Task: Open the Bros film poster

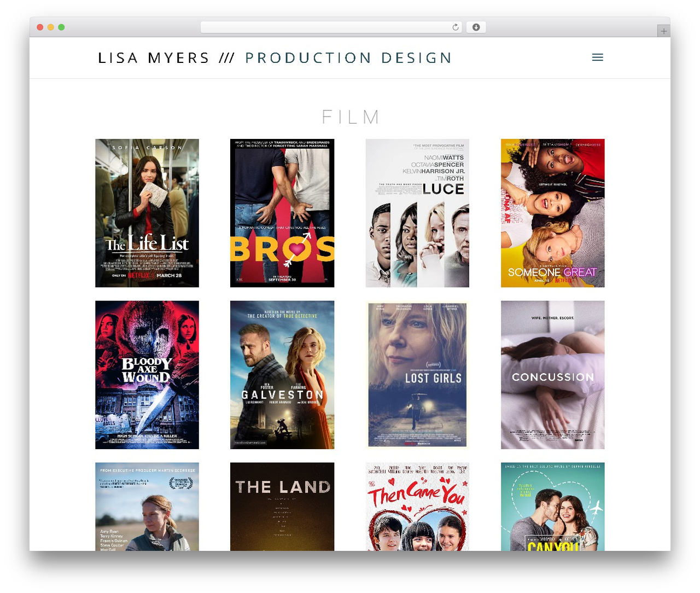Action: coord(282,213)
